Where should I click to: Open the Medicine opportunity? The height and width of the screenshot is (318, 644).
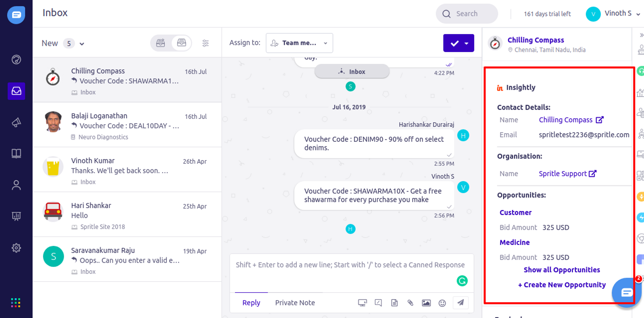515,242
